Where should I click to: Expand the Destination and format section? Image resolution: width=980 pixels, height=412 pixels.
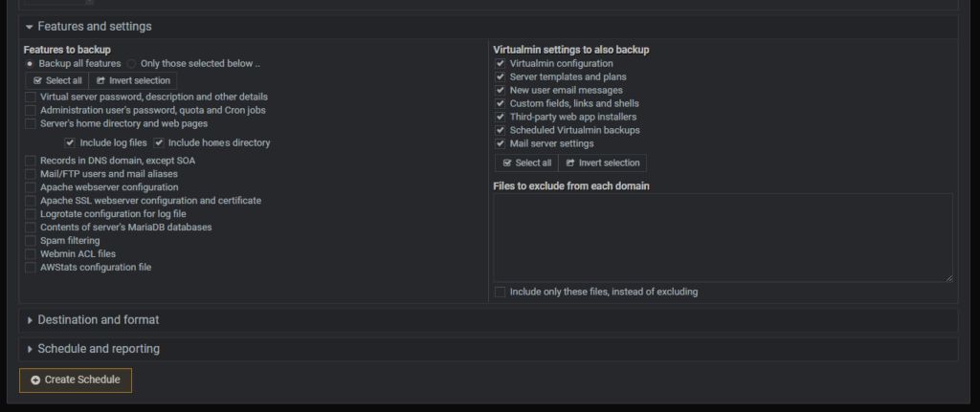pyautogui.click(x=98, y=319)
